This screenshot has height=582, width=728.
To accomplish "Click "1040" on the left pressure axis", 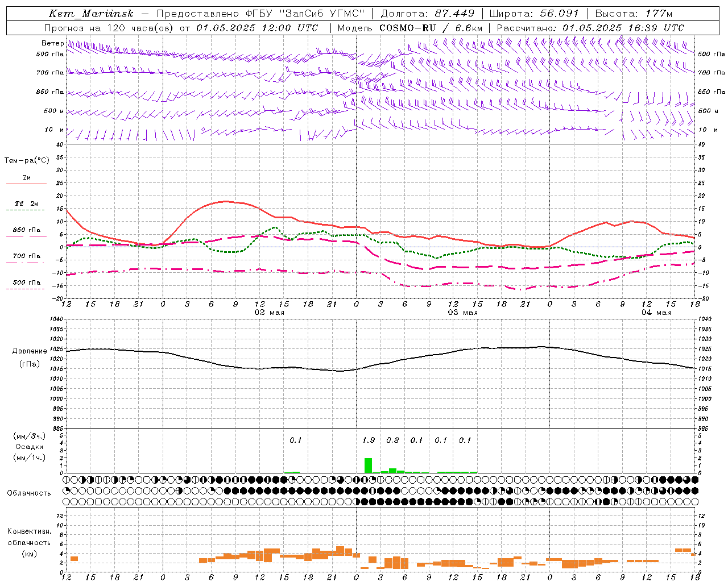I will click(56, 319).
